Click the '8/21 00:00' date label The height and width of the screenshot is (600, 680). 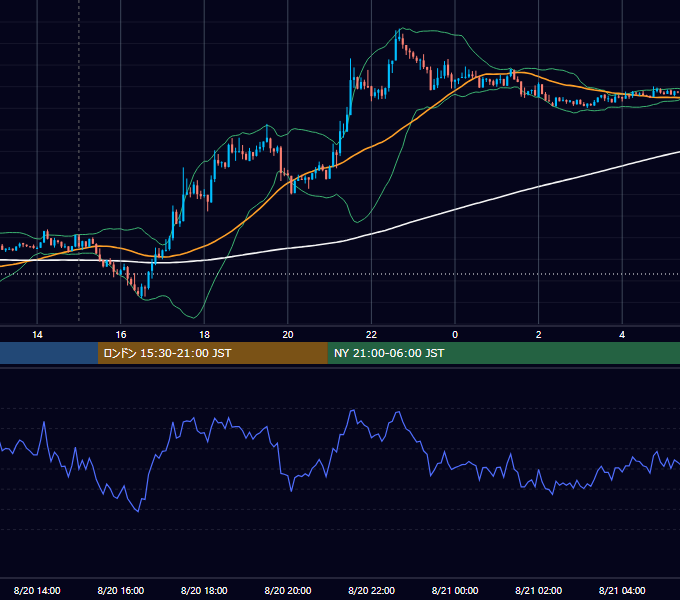point(455,590)
